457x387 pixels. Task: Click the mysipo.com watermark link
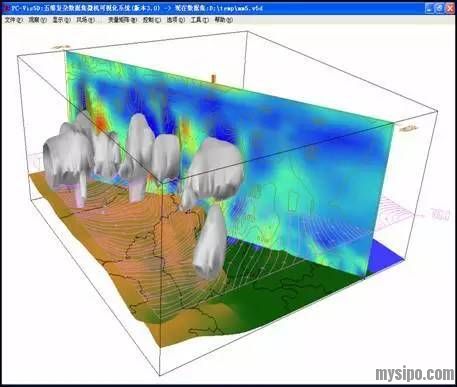(415, 374)
